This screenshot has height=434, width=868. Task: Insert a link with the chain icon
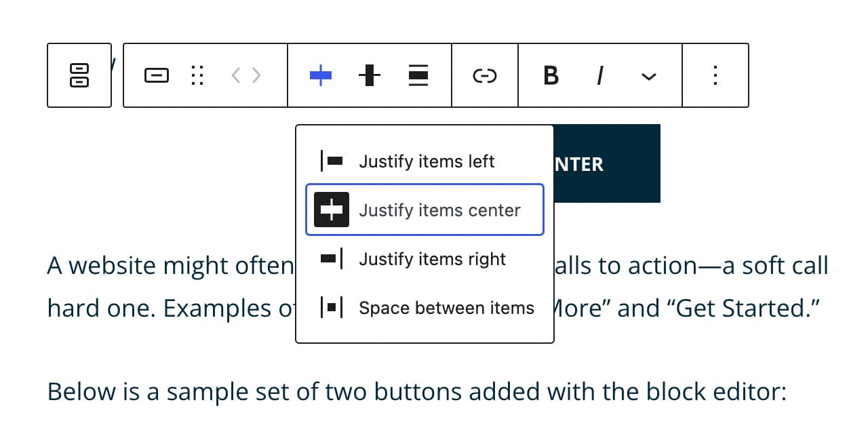pyautogui.click(x=485, y=75)
